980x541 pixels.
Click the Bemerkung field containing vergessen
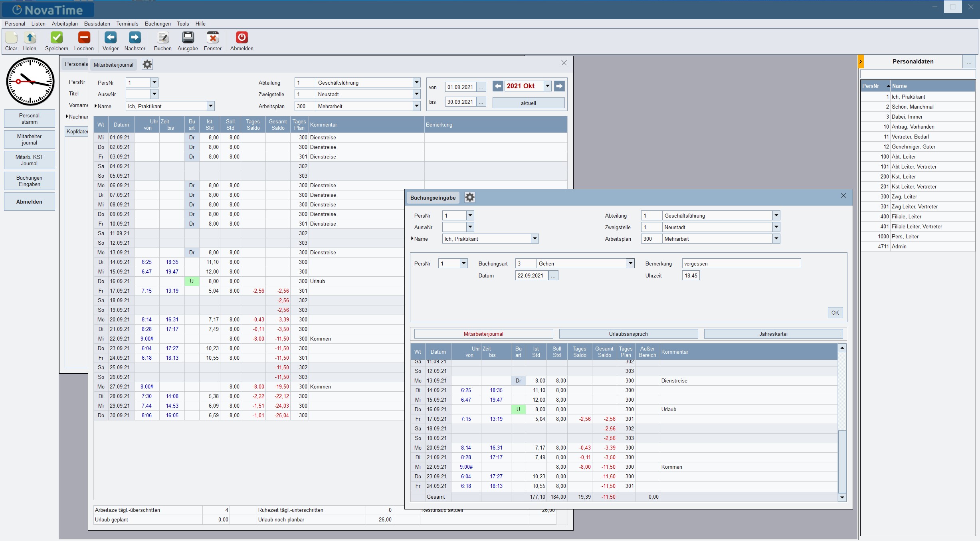(x=741, y=264)
